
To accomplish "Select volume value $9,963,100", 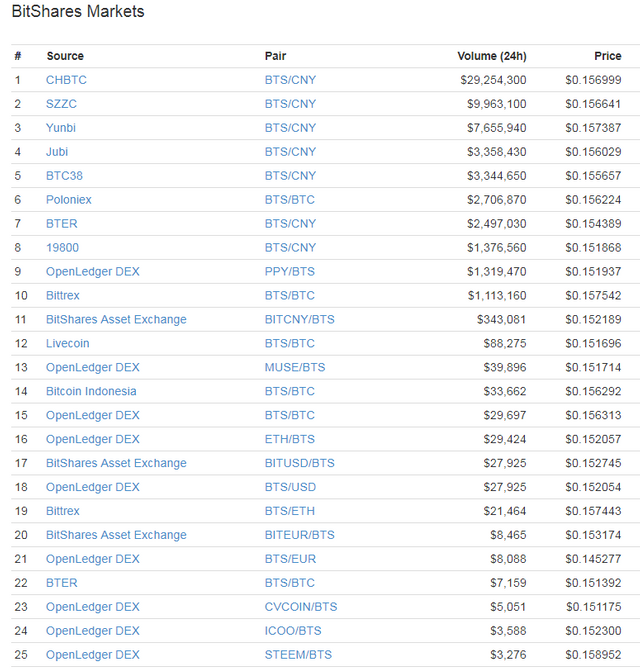I will tap(496, 104).
